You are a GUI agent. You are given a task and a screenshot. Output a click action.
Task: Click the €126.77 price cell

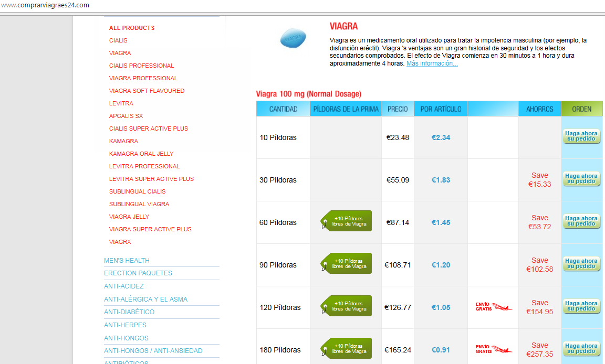pos(398,307)
